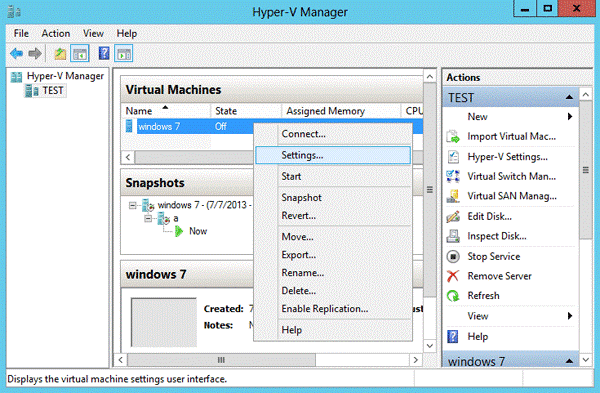Image resolution: width=600 pixels, height=393 pixels.
Task: Click Stop Service action link
Action: pos(494,256)
